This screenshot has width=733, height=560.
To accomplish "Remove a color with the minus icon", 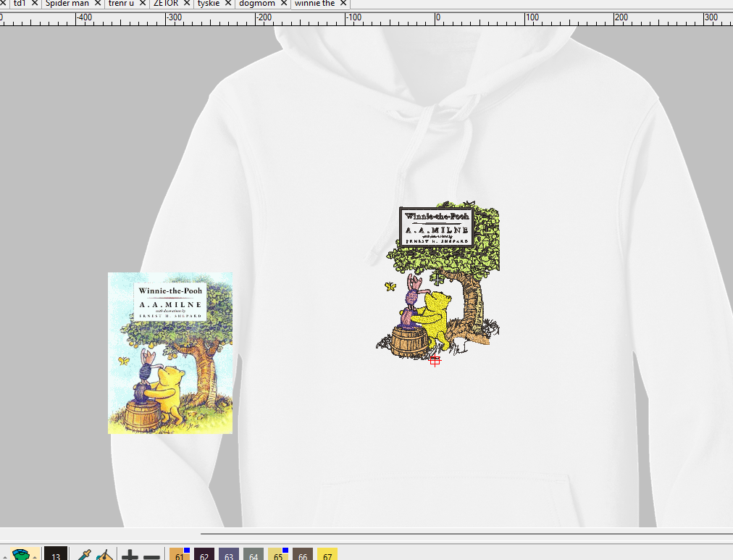I will click(151, 556).
